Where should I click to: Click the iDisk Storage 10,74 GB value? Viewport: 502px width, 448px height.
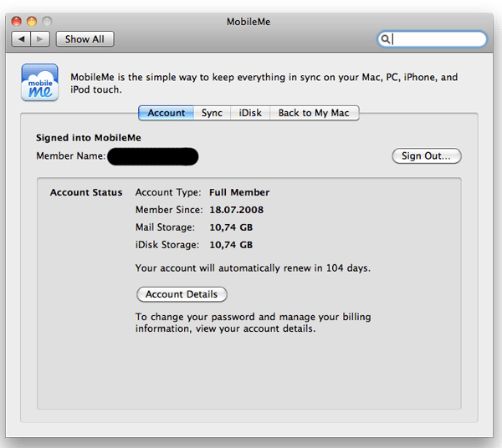tap(231, 245)
